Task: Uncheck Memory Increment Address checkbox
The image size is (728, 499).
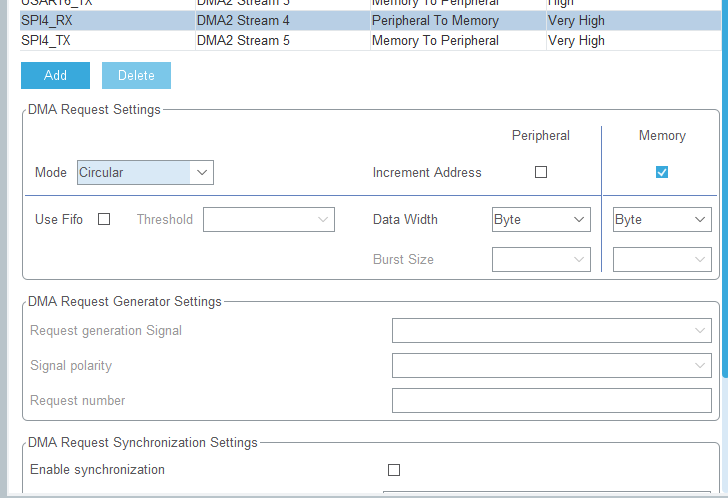Action: 662,172
